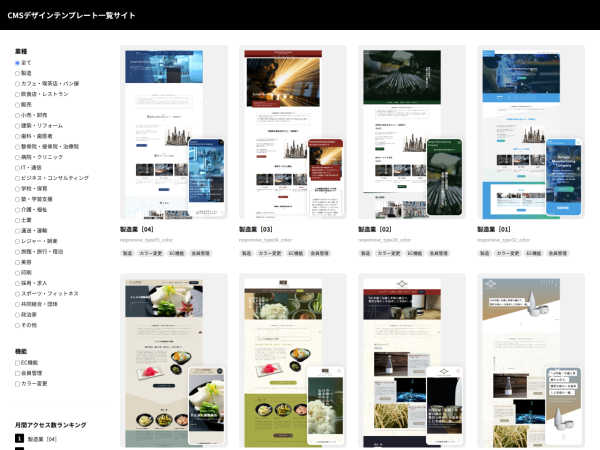Open the EC機能 tag under 製造業 [01]
Image resolution: width=600 pixels, height=450 pixels.
pyautogui.click(x=534, y=253)
